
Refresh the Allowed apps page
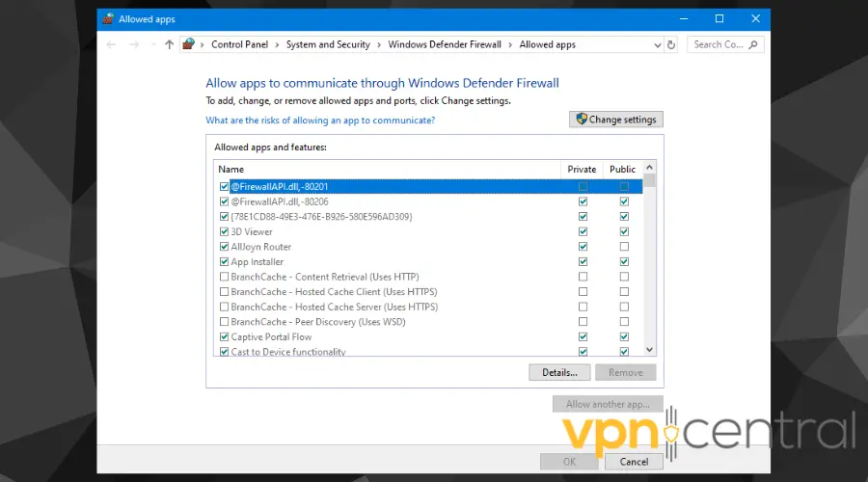(671, 44)
